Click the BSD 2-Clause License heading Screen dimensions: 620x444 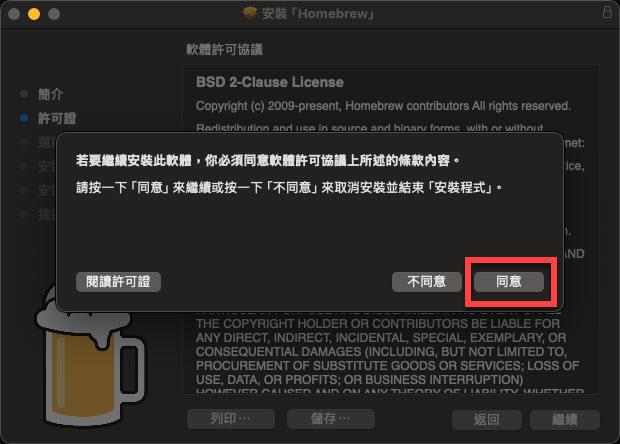point(270,82)
